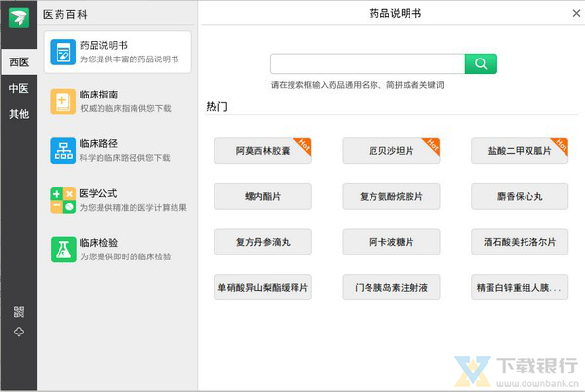Click the 医学公式 calculator icon
Screen dimensions: 585x392
pos(62,200)
